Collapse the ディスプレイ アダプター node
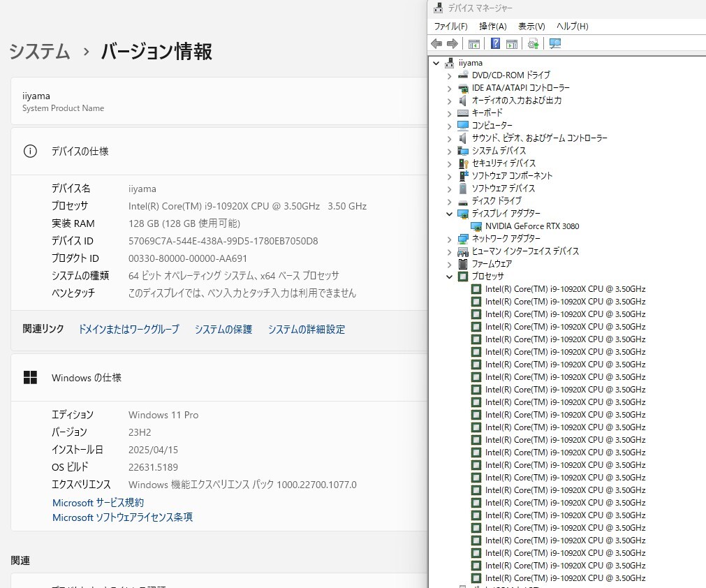This screenshot has height=588, width=706. [x=449, y=214]
